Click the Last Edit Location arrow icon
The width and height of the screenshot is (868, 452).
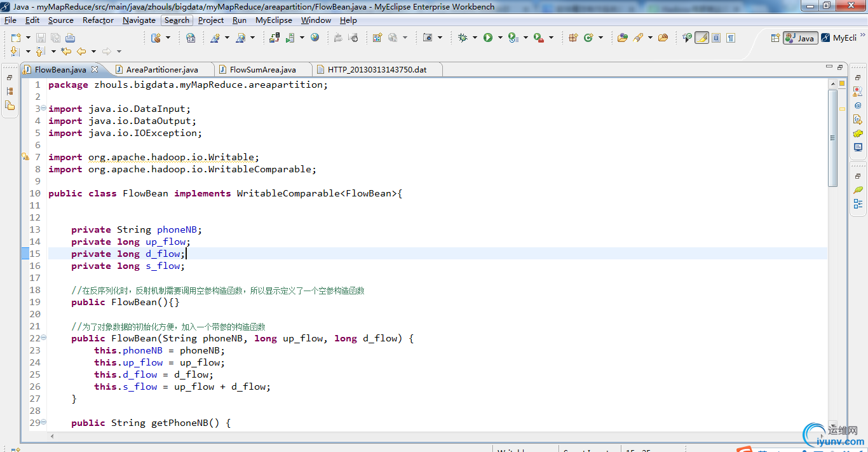(67, 51)
